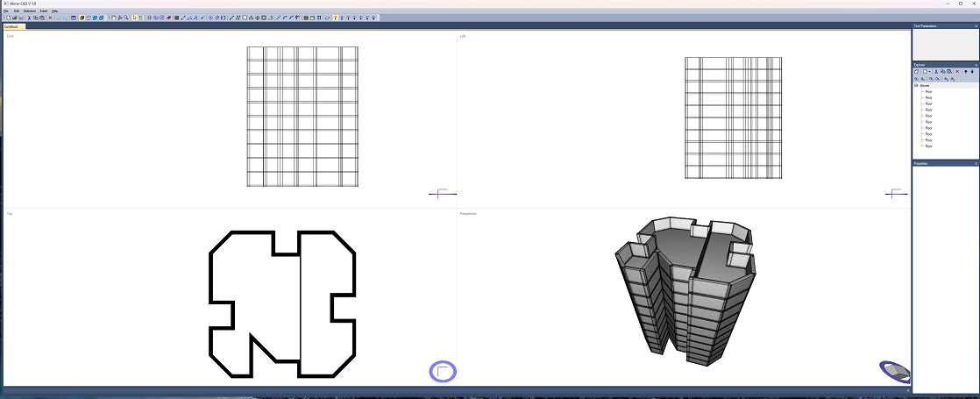
Task: Select the Pan hand tool
Action: pos(113,18)
